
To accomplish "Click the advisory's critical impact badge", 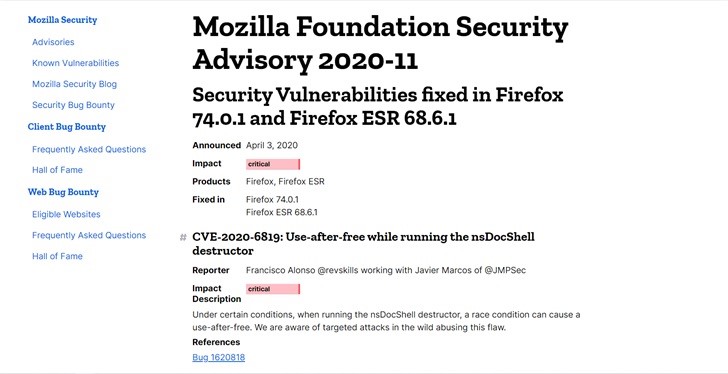I will pyautogui.click(x=273, y=164).
